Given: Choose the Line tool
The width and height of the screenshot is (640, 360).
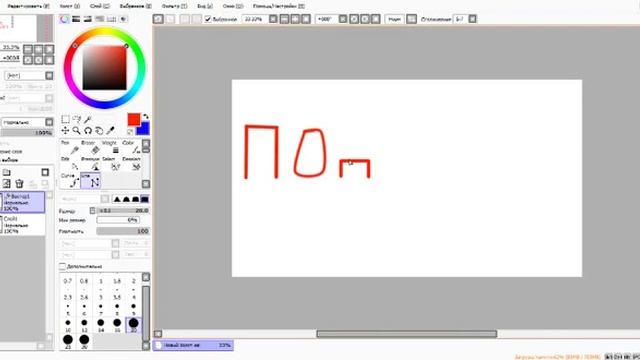Looking at the screenshot, I should tap(91, 181).
